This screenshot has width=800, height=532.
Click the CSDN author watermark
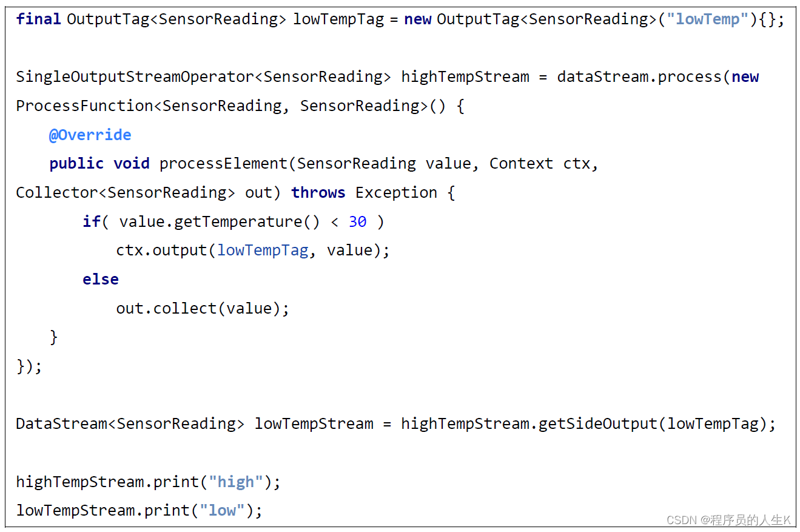pyautogui.click(x=728, y=520)
